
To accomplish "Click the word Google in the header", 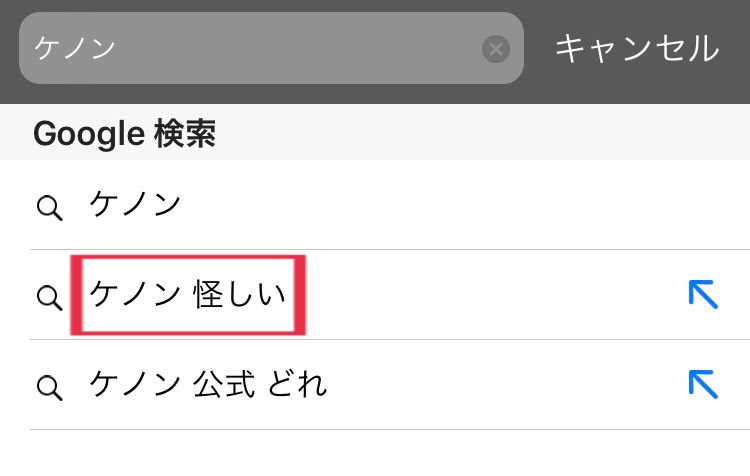I will click(89, 134).
